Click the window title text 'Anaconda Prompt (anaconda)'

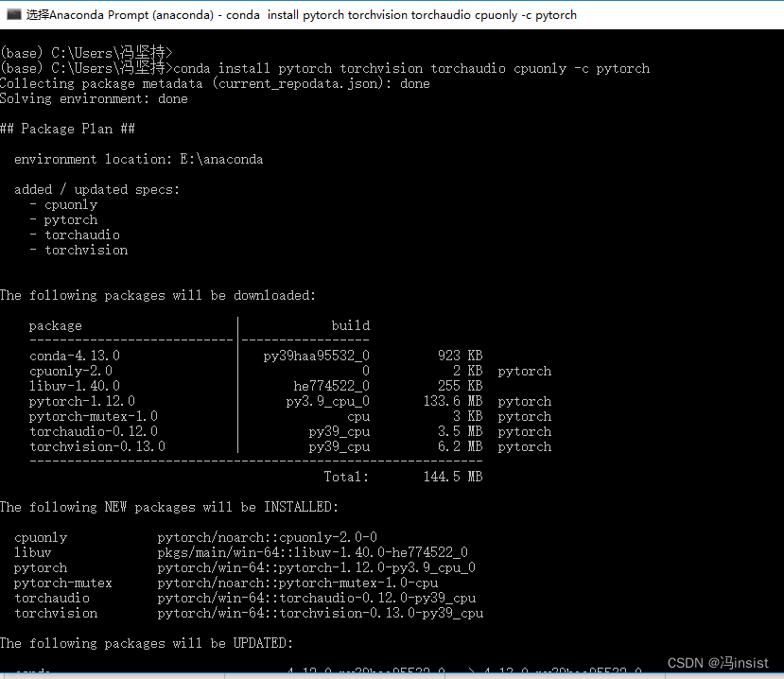131,15
